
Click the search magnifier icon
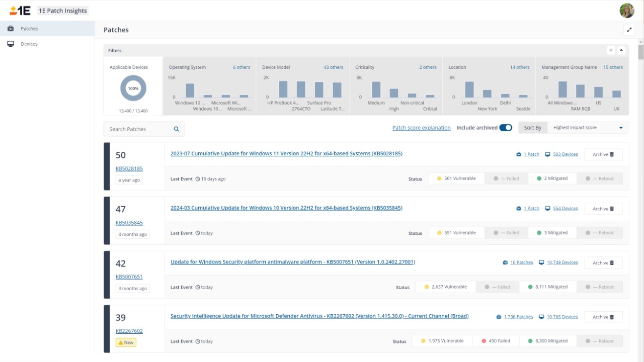click(x=177, y=129)
